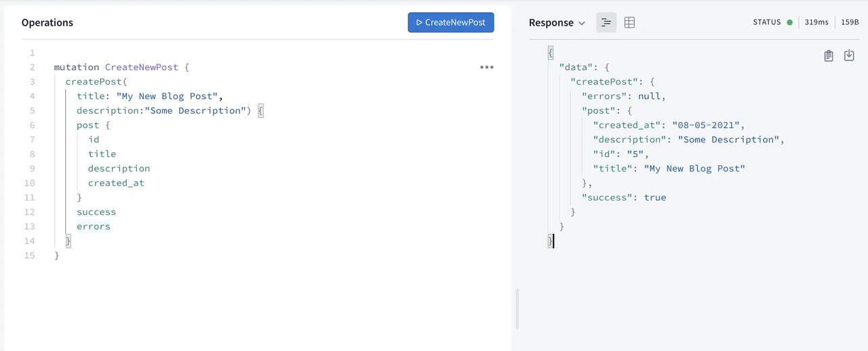
Task: Click line number 15 in gutter
Action: (x=29, y=255)
